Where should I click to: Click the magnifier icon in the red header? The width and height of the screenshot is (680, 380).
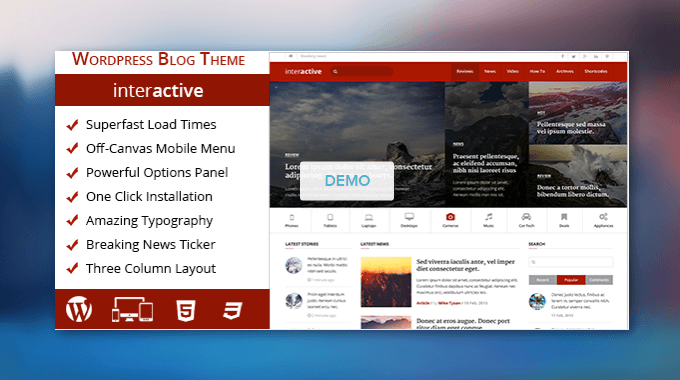pyautogui.click(x=335, y=72)
